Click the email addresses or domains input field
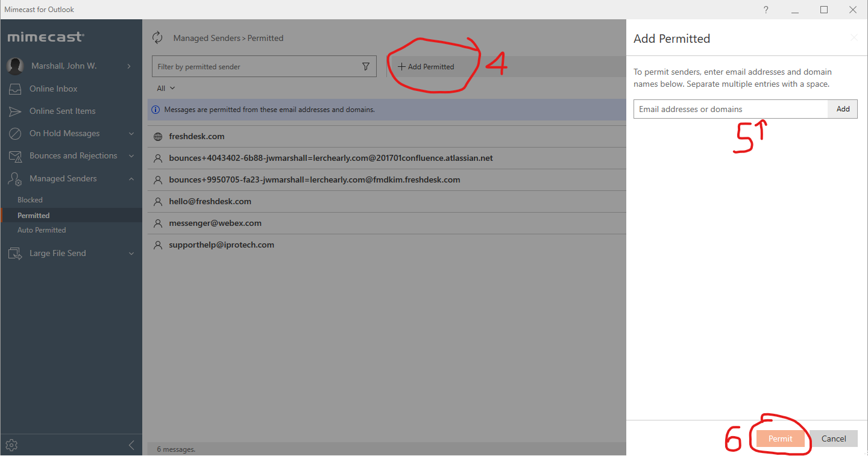 pos(723,109)
